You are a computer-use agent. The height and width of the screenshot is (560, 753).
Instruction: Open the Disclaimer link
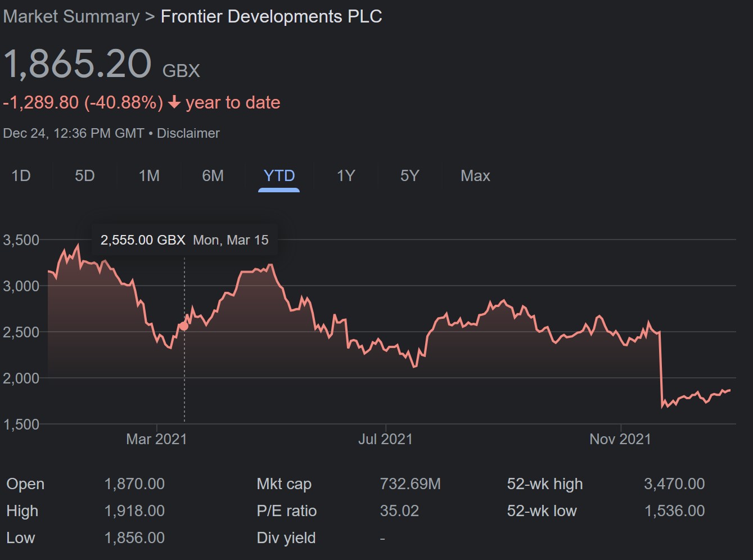(188, 133)
